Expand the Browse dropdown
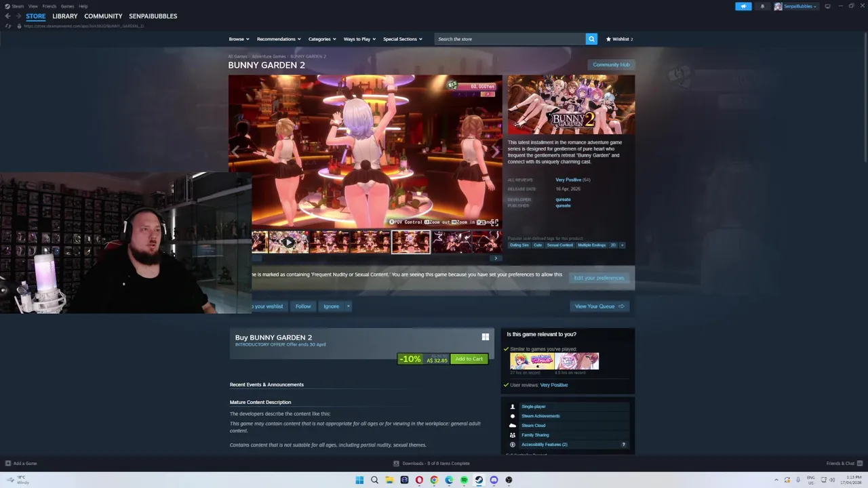This screenshot has height=488, width=868. click(x=239, y=39)
